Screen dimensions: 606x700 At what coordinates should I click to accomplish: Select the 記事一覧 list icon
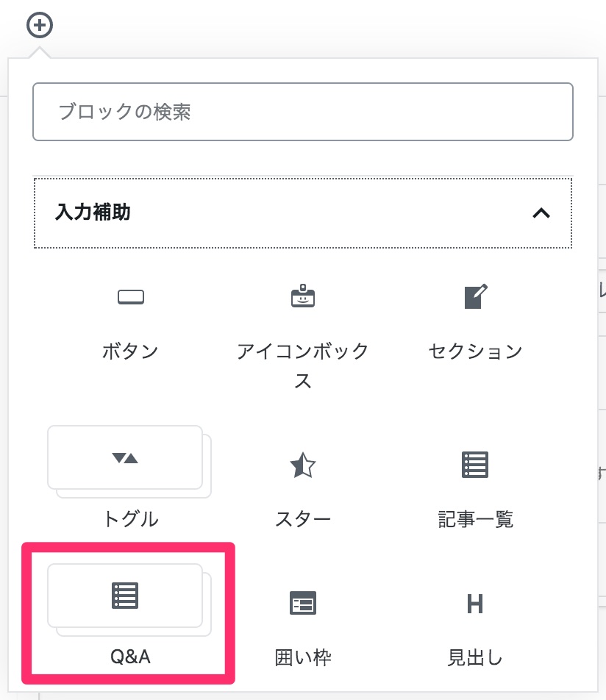click(475, 465)
